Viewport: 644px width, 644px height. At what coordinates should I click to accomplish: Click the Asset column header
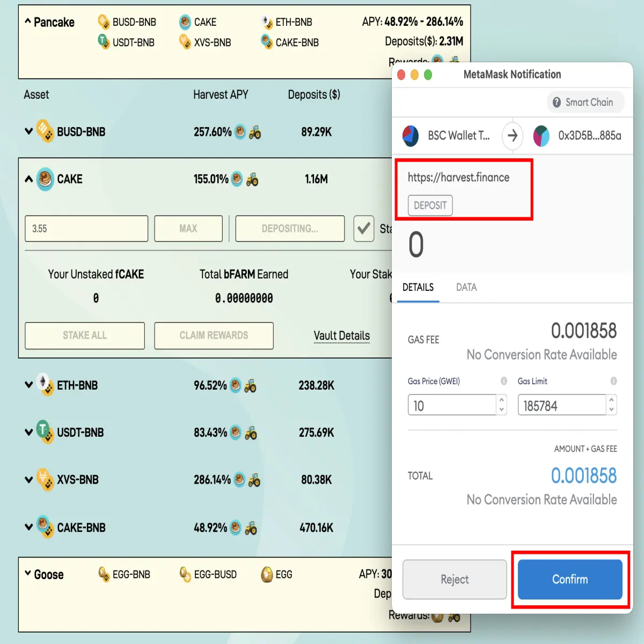36,94
